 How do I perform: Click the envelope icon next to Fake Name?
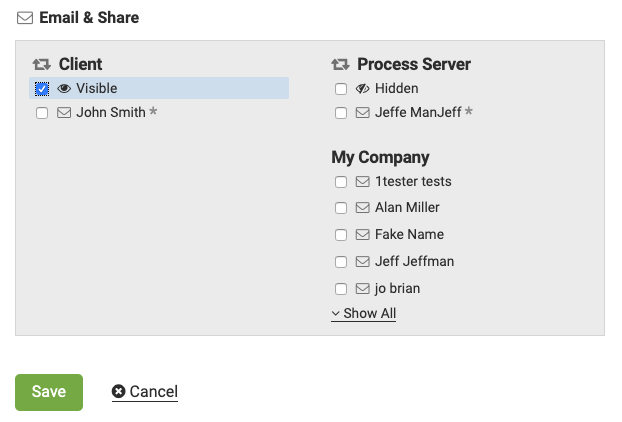[363, 235]
